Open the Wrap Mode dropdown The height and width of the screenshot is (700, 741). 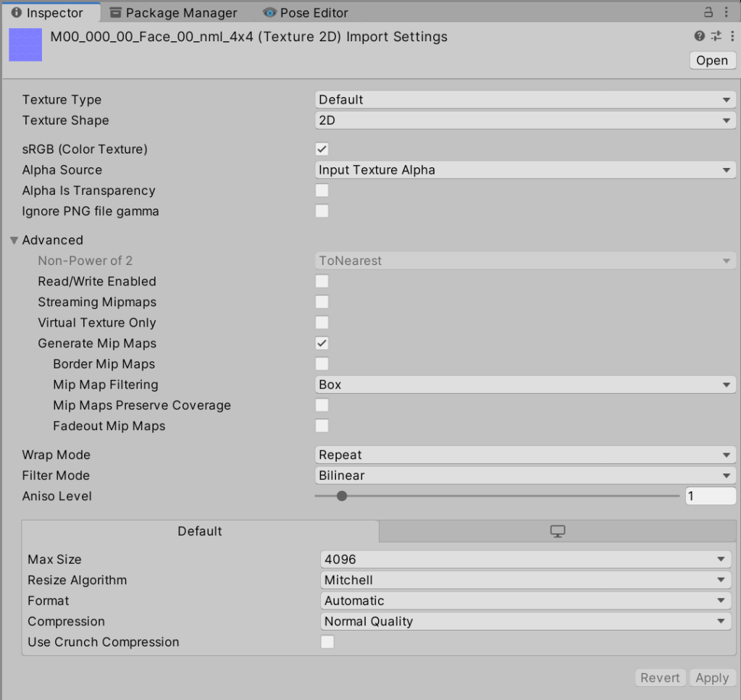[x=525, y=455]
